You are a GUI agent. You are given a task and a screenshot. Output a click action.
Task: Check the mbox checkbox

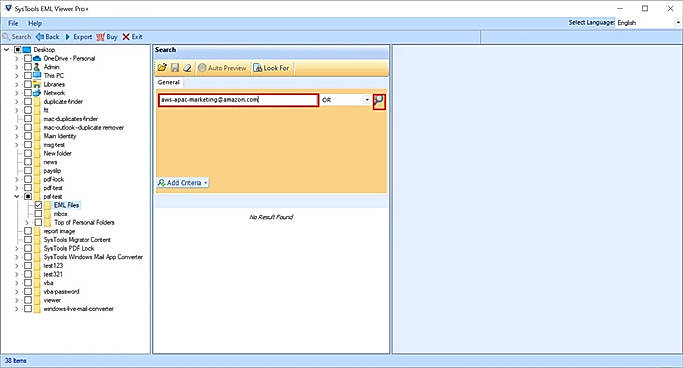pos(38,214)
